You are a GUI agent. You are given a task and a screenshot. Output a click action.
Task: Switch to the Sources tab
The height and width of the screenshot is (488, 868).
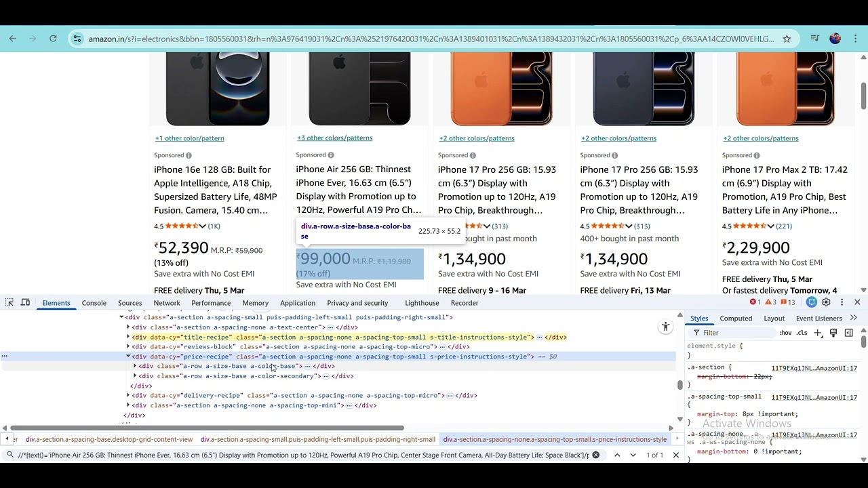(x=130, y=303)
